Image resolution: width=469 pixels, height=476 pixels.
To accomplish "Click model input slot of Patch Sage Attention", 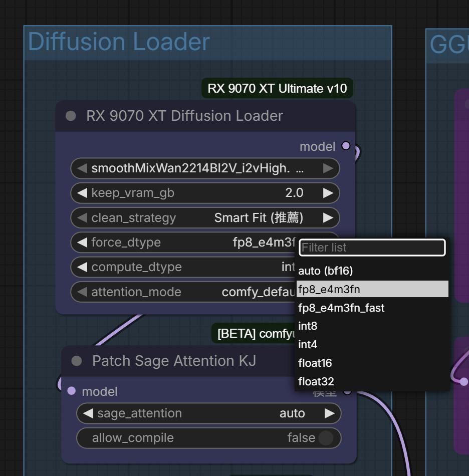I will click(72, 391).
